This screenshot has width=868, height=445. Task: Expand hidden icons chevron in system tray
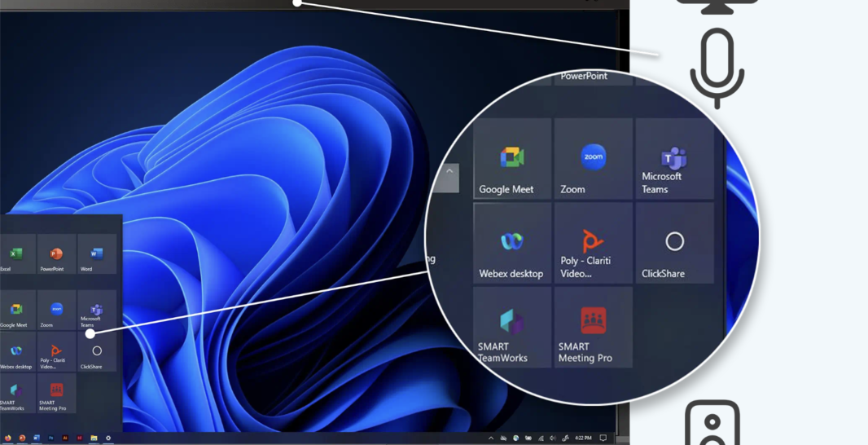[x=490, y=438]
